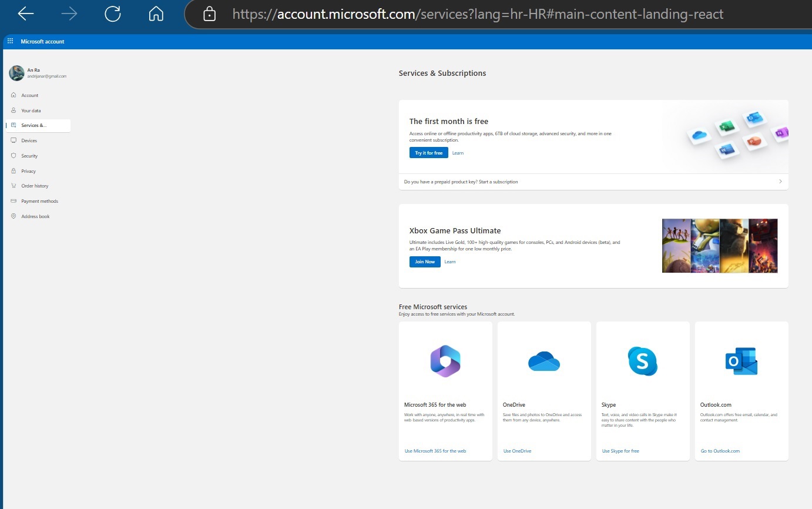This screenshot has height=509, width=812.
Task: Click the Go to Outlook.com link
Action: pyautogui.click(x=720, y=451)
